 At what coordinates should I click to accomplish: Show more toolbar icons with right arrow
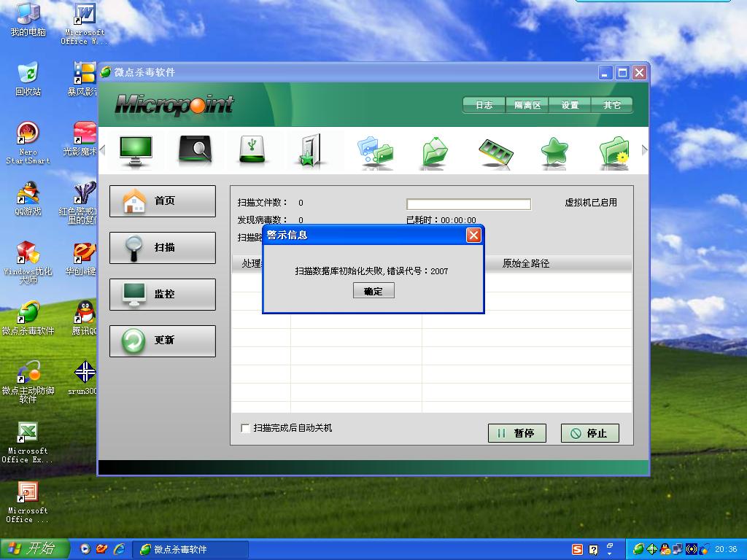[x=644, y=150]
